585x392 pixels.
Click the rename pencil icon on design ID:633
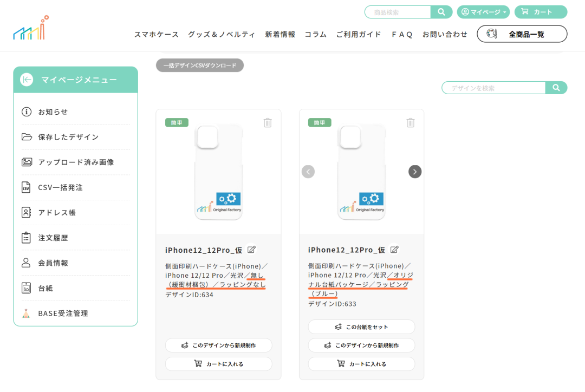tap(394, 250)
